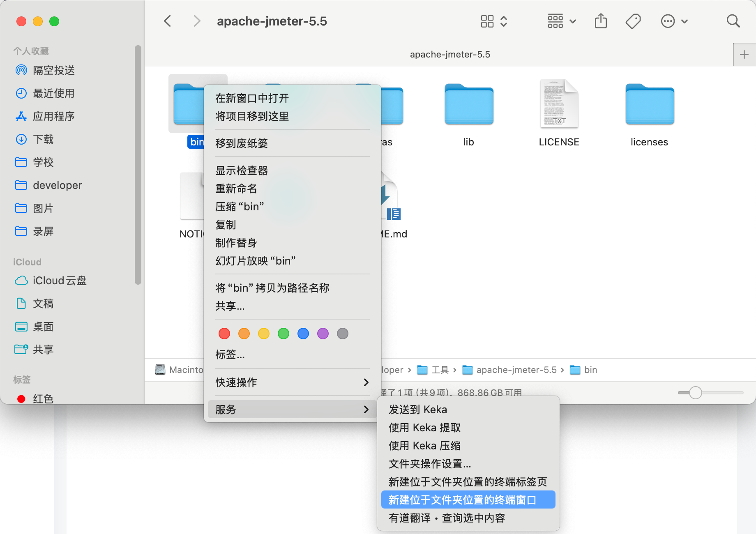The height and width of the screenshot is (534, 756).
Task: Add a new tab with plus button
Action: pos(744,55)
